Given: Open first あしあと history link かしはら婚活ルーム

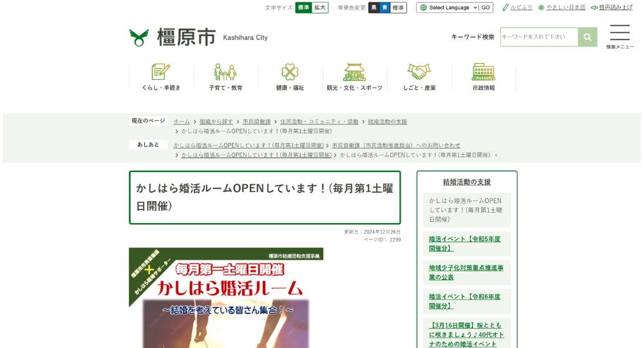Looking at the screenshot, I should coord(249,146).
